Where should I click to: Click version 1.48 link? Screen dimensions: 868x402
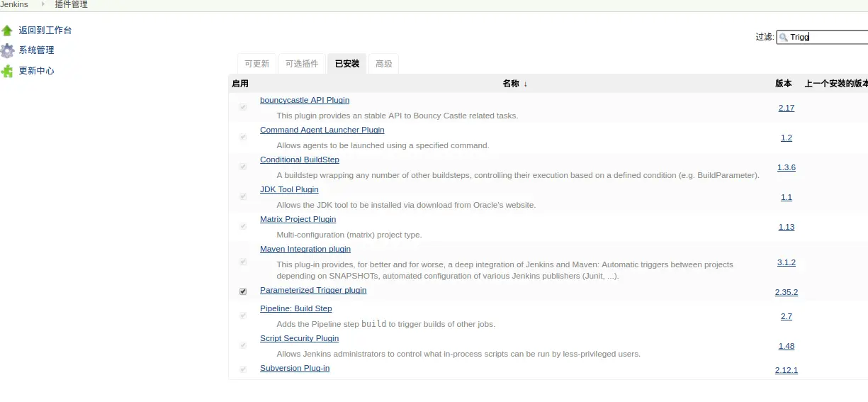787,346
